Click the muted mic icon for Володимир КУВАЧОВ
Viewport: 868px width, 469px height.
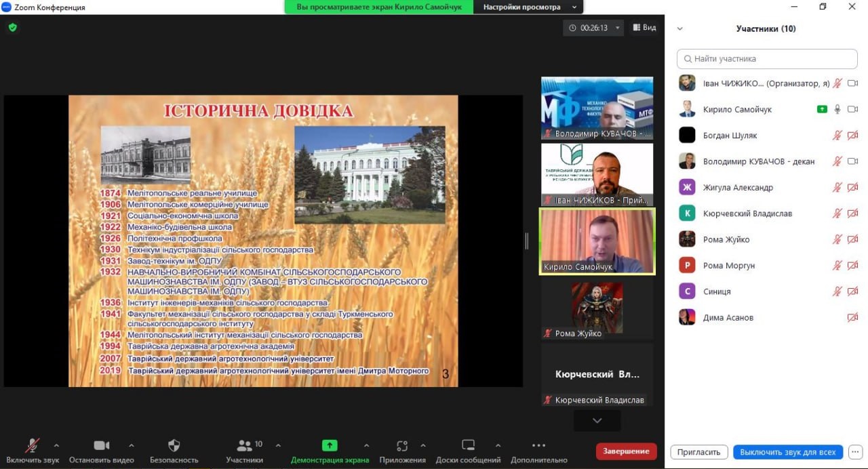(x=837, y=161)
